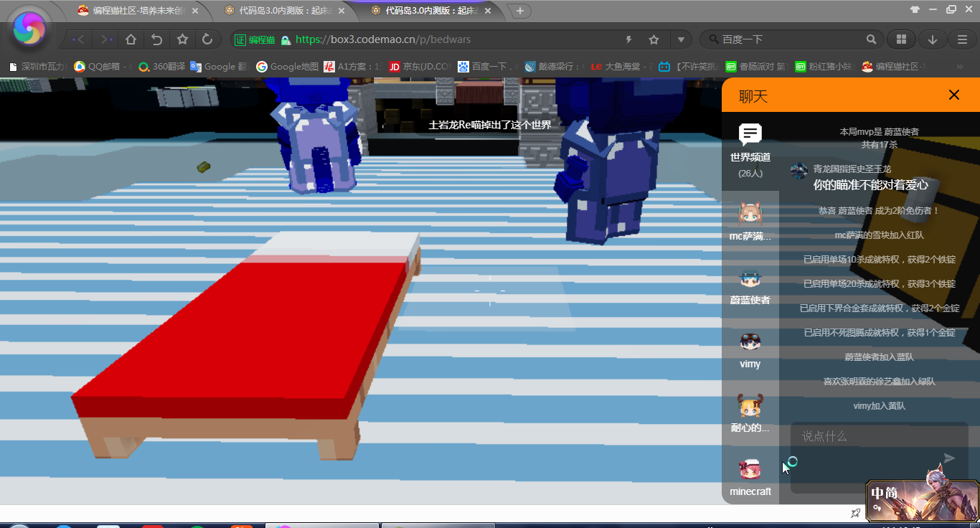Open the QQ邮箱 bookmark
The image size is (980, 528).
click(x=103, y=67)
